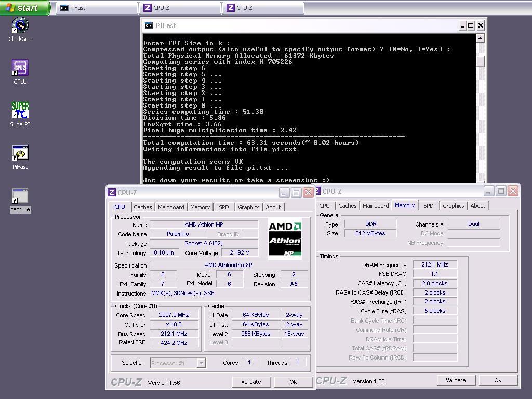This screenshot has width=532, height=399.
Task: Click the Core Voltage value 2.192 V
Action: click(x=240, y=253)
